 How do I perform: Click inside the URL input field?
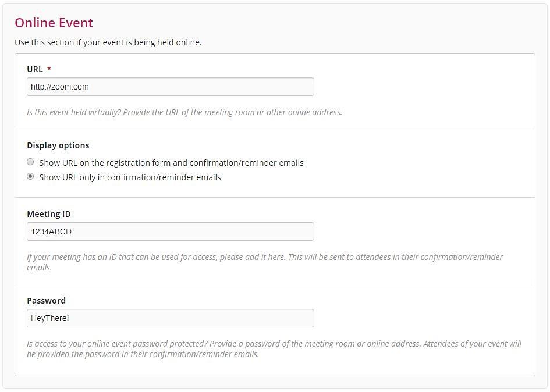(x=171, y=87)
